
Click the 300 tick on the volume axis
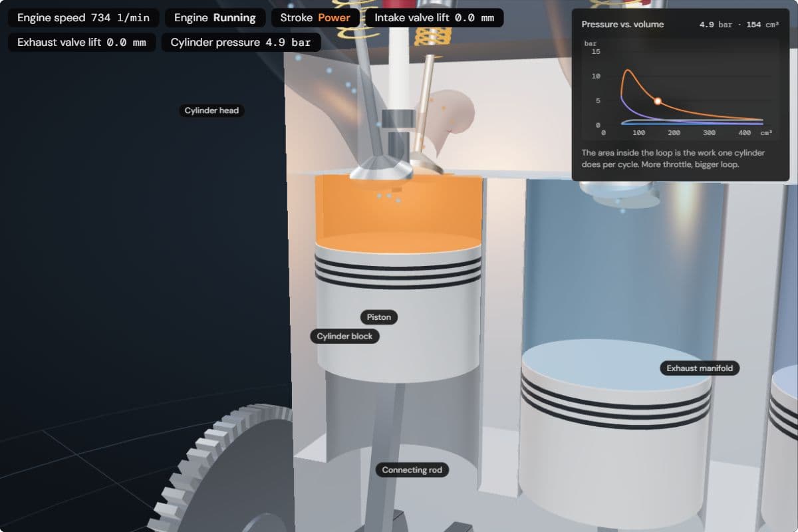coord(710,133)
